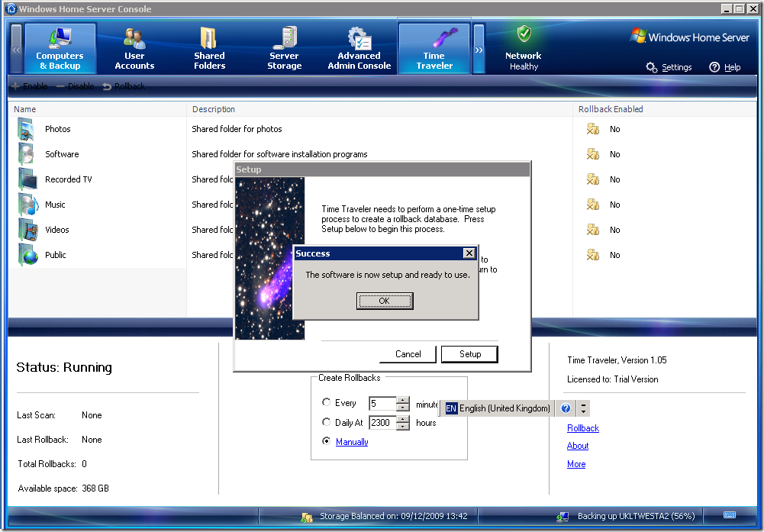This screenshot has height=532, width=764.
Task: Click the rollback status icon for Software
Action: [592, 154]
